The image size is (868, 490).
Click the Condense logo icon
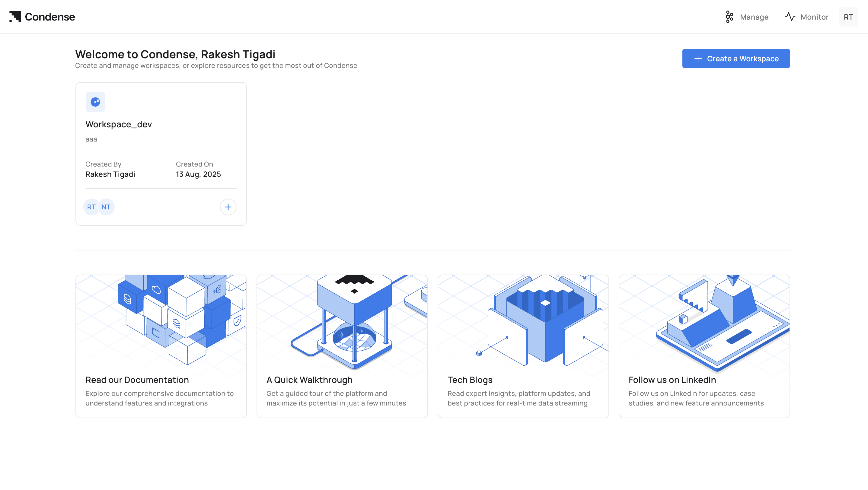pyautogui.click(x=15, y=17)
